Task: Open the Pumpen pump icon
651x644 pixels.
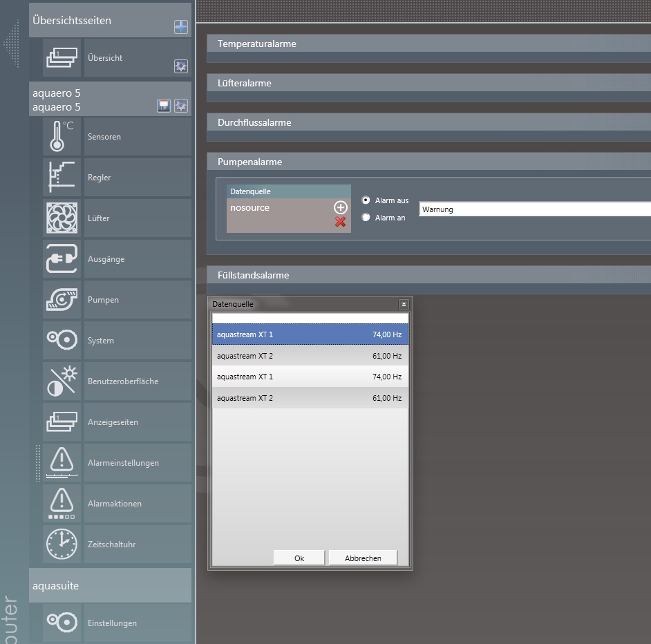Action: click(x=62, y=299)
